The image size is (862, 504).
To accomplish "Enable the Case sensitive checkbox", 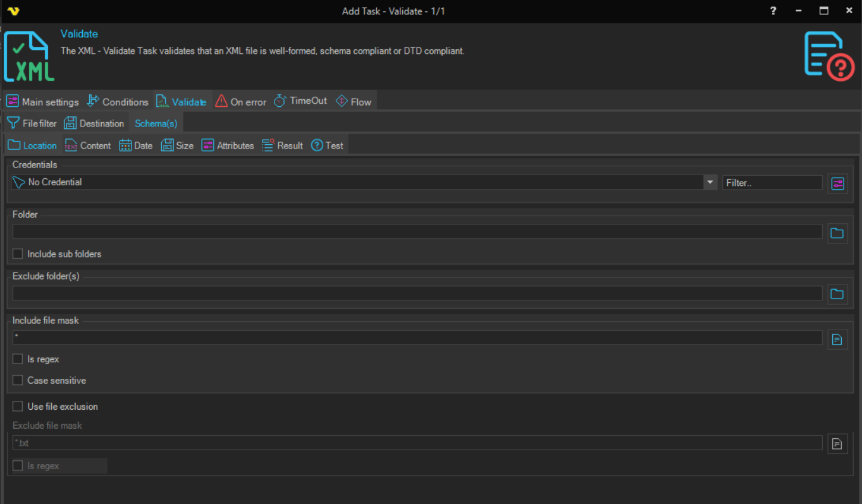I will 18,381.
